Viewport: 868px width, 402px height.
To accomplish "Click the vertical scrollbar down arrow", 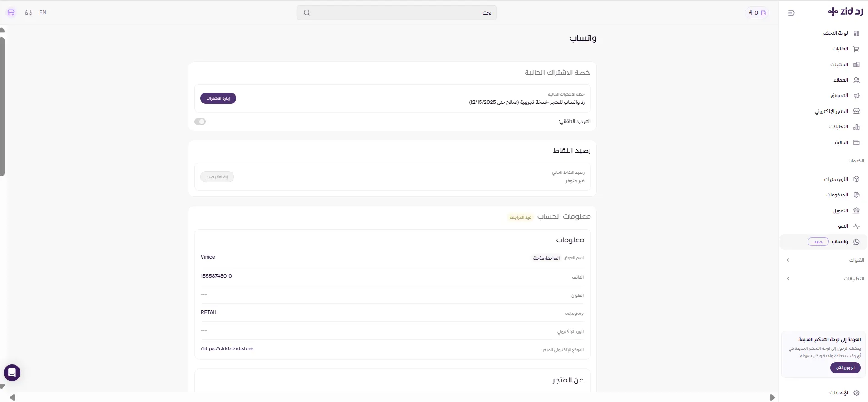I will pos(2,387).
